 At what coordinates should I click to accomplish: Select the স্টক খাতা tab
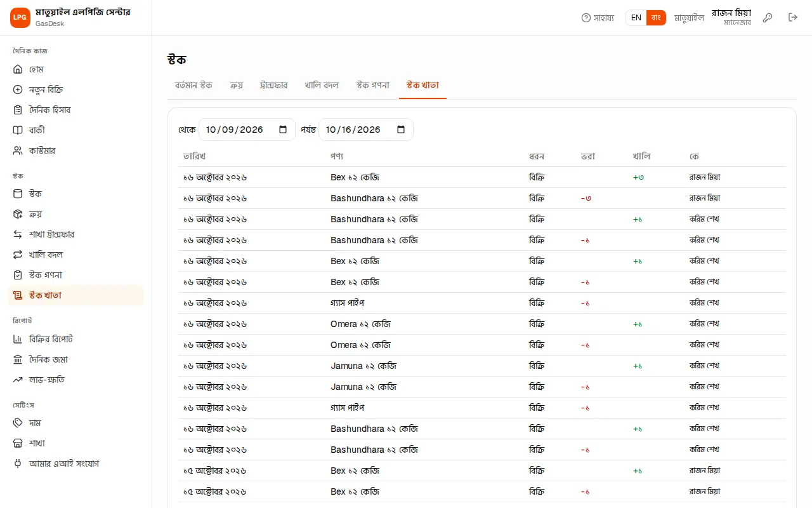(422, 85)
